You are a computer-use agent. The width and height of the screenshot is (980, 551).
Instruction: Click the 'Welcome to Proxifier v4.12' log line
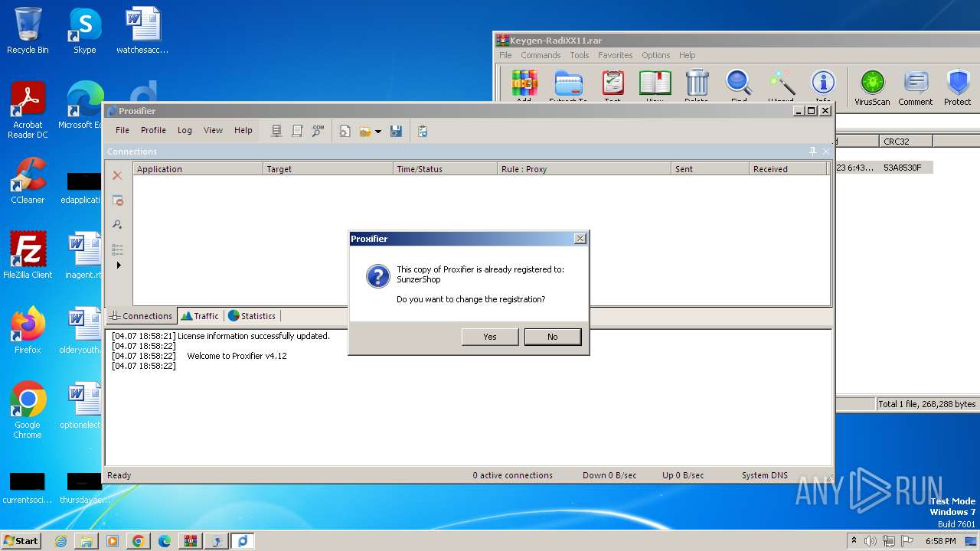pos(237,356)
